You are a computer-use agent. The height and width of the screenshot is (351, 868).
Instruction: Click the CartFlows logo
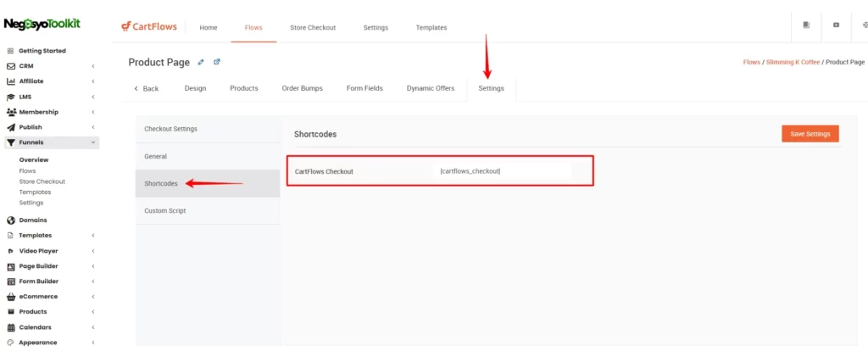coord(149,26)
